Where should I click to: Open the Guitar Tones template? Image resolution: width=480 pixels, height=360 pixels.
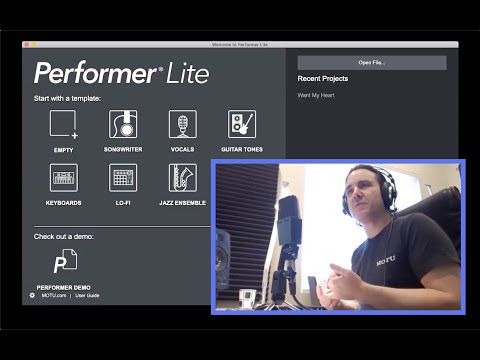[x=242, y=124]
